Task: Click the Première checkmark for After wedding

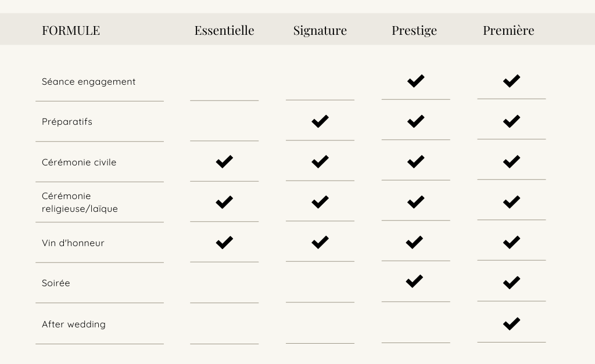Action: pyautogui.click(x=511, y=323)
